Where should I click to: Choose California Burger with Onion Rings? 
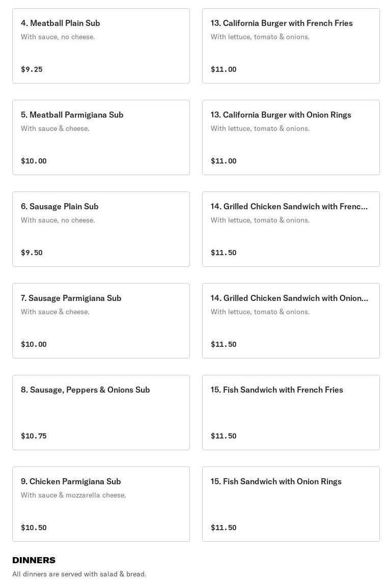[291, 137]
